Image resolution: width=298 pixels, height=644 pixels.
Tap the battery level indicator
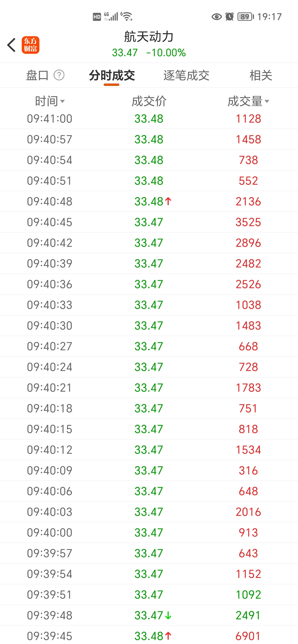246,17
